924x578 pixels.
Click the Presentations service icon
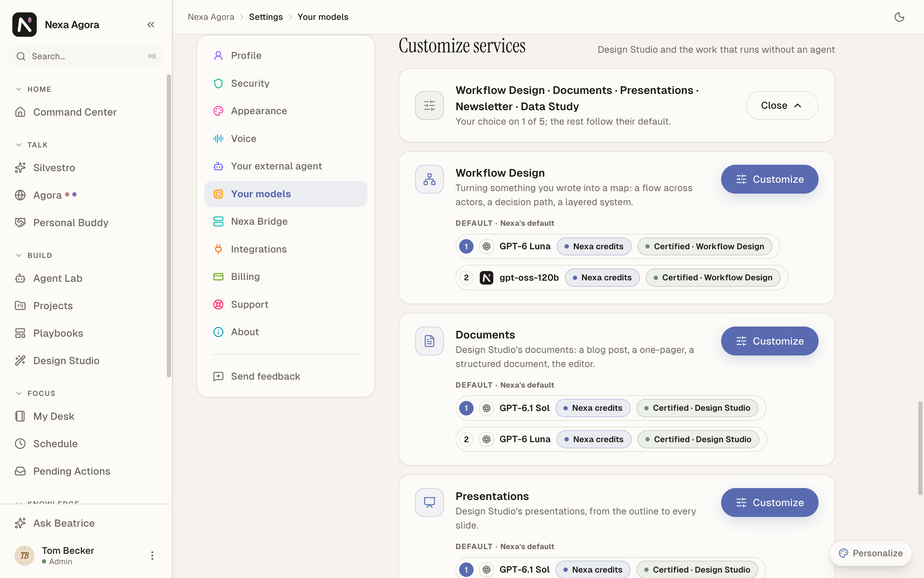click(429, 502)
